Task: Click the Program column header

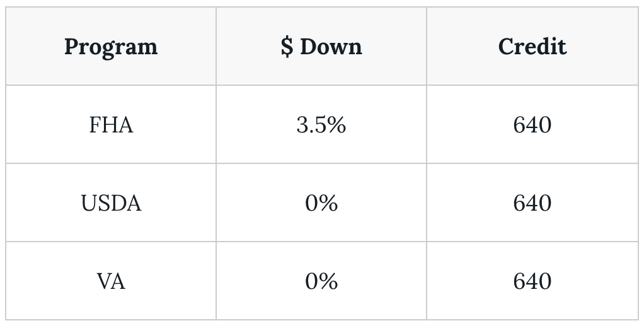Action: [111, 46]
